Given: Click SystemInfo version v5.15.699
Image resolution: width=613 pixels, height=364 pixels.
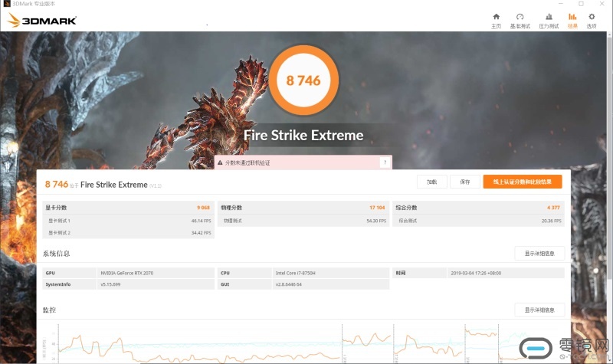Looking at the screenshot, I should 110,284.
